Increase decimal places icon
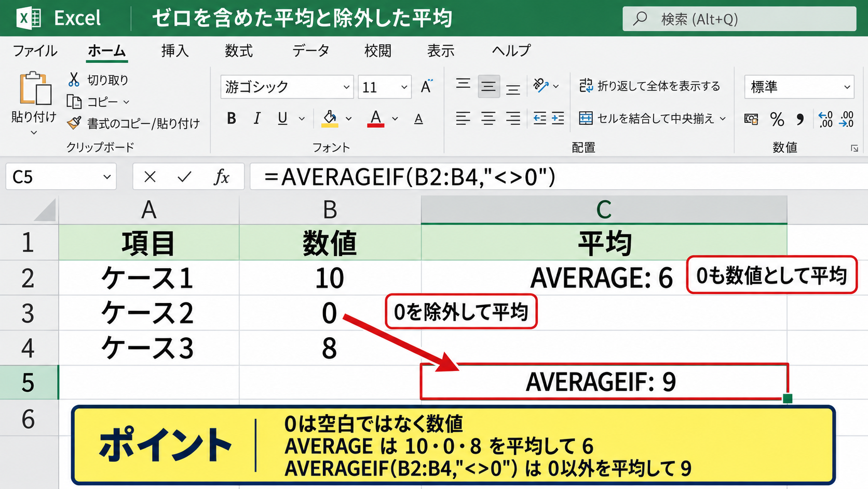Screen dimensions: 868x489 825,119
